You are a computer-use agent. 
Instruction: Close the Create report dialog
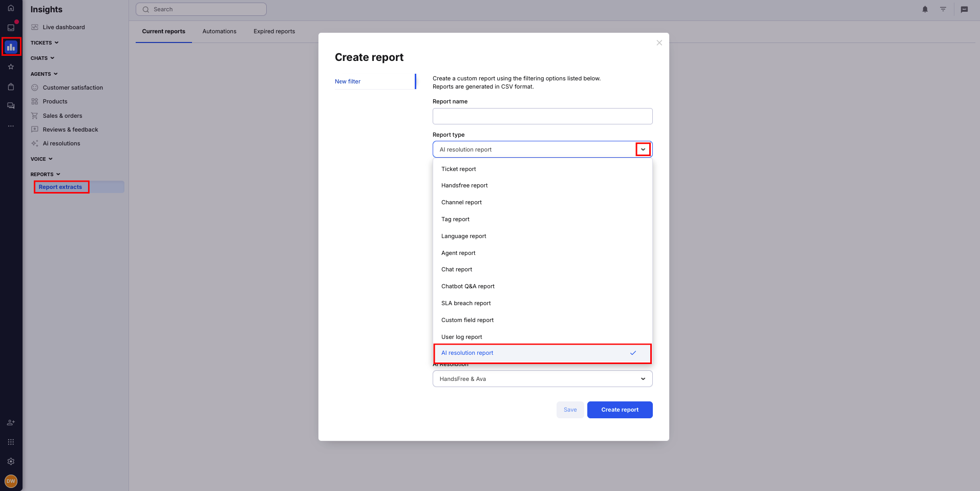[x=659, y=42]
